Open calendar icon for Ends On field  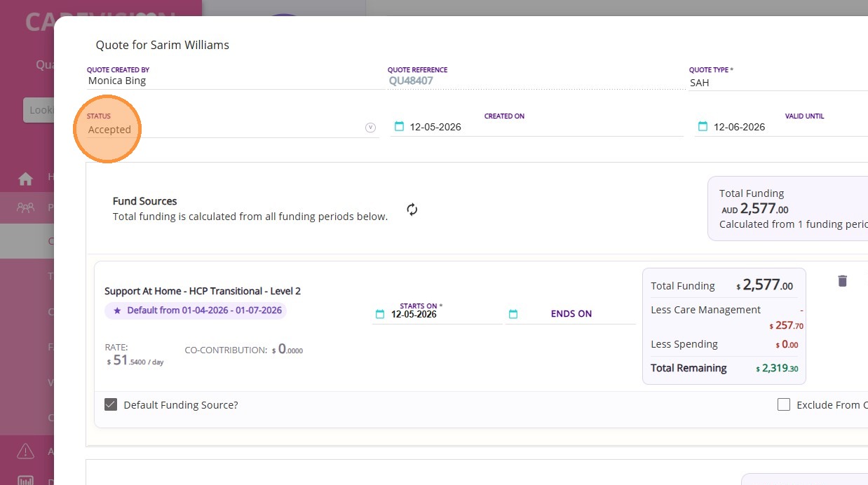tap(513, 314)
